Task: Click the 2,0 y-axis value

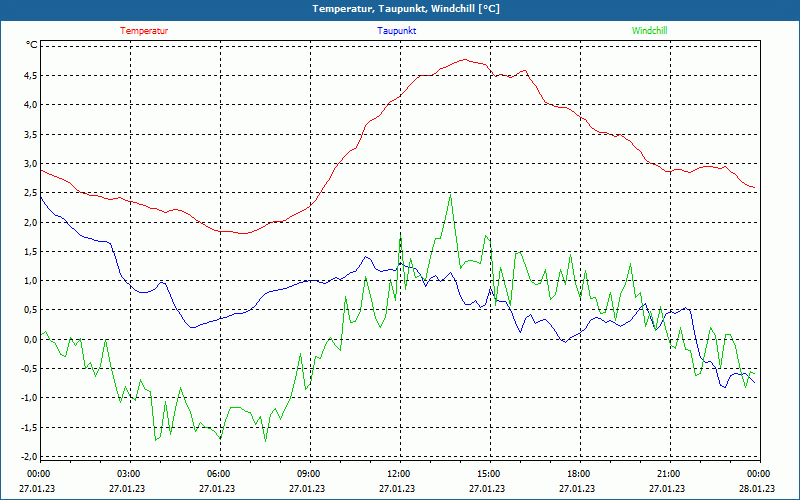Action: click(x=31, y=222)
